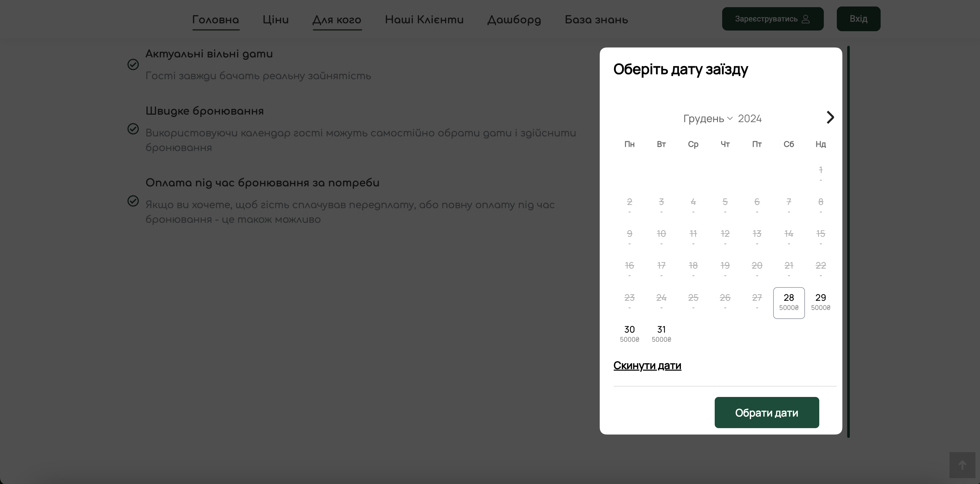
Task: Click the Оплата під час бронювання за потреби heading
Action: (262, 183)
